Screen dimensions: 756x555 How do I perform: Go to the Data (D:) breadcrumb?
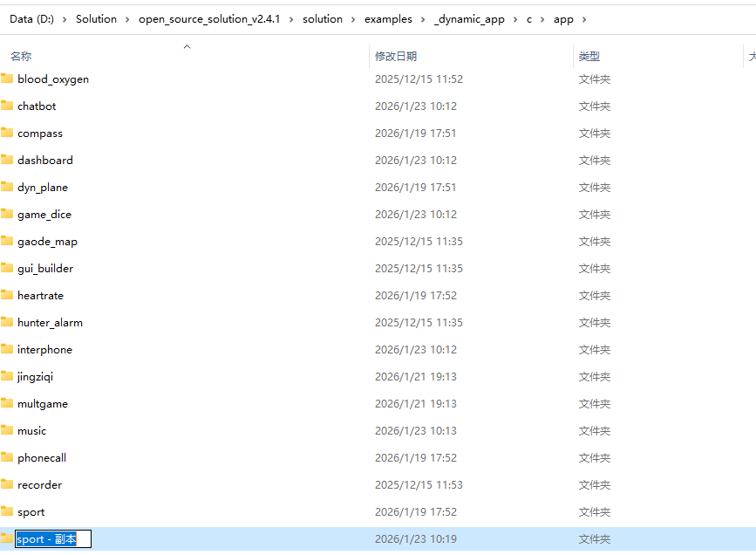pyautogui.click(x=31, y=19)
